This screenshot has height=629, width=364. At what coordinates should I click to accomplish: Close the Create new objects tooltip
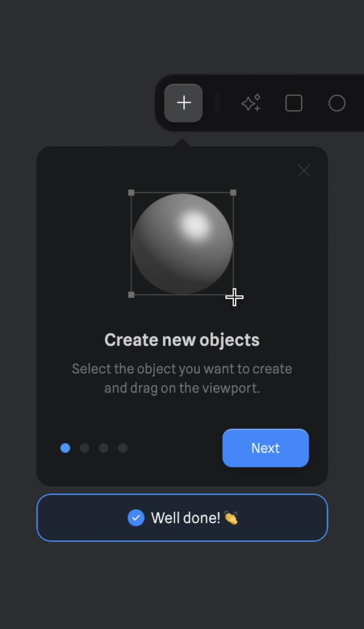(x=304, y=171)
